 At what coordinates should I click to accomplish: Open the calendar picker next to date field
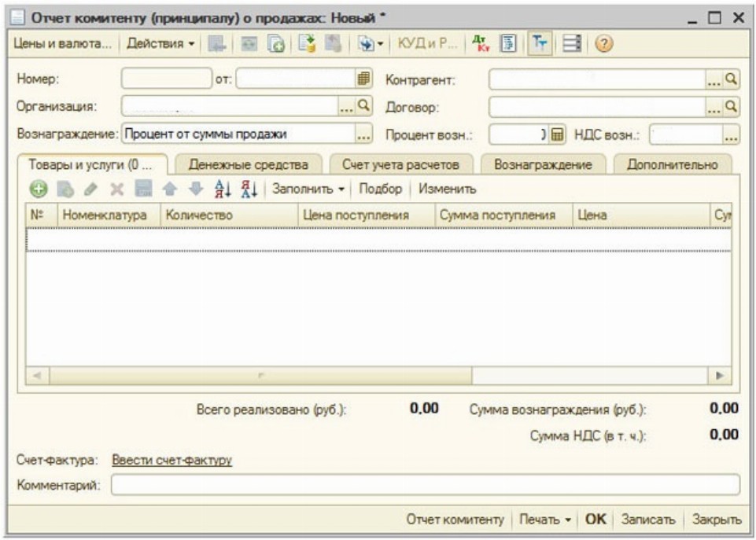tap(363, 79)
